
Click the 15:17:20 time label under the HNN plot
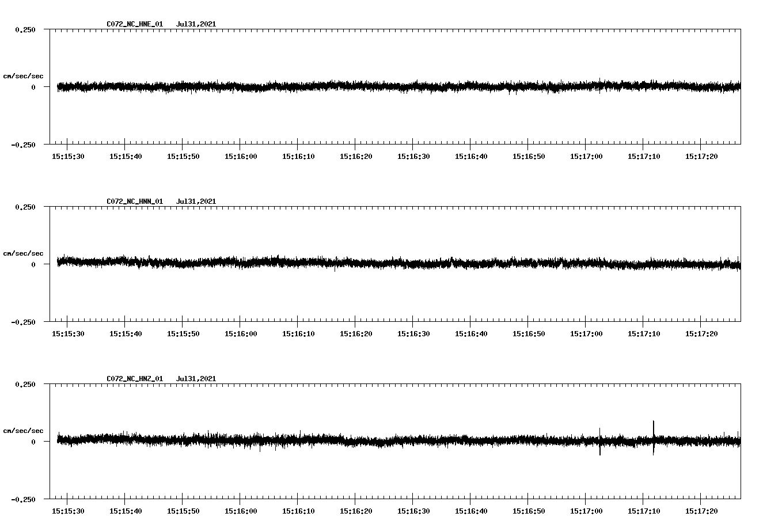pos(701,334)
